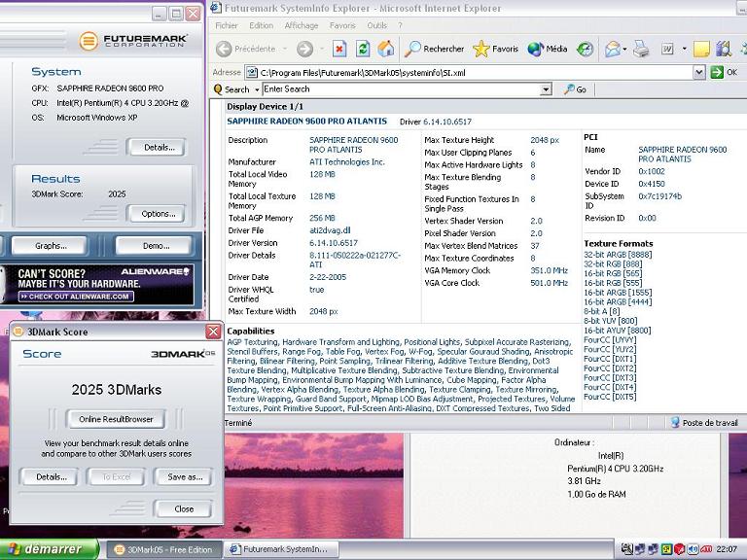Click the Enter Search input field

[402, 89]
